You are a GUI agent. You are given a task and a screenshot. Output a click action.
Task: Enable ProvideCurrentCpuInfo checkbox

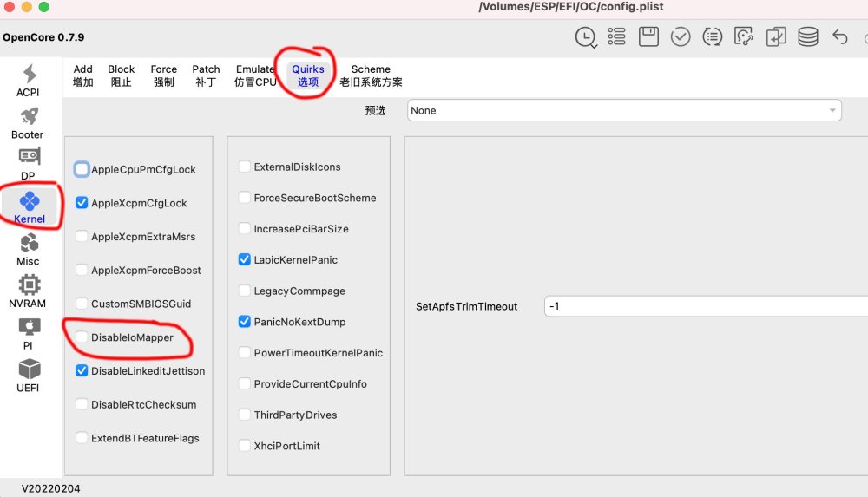[x=244, y=383]
